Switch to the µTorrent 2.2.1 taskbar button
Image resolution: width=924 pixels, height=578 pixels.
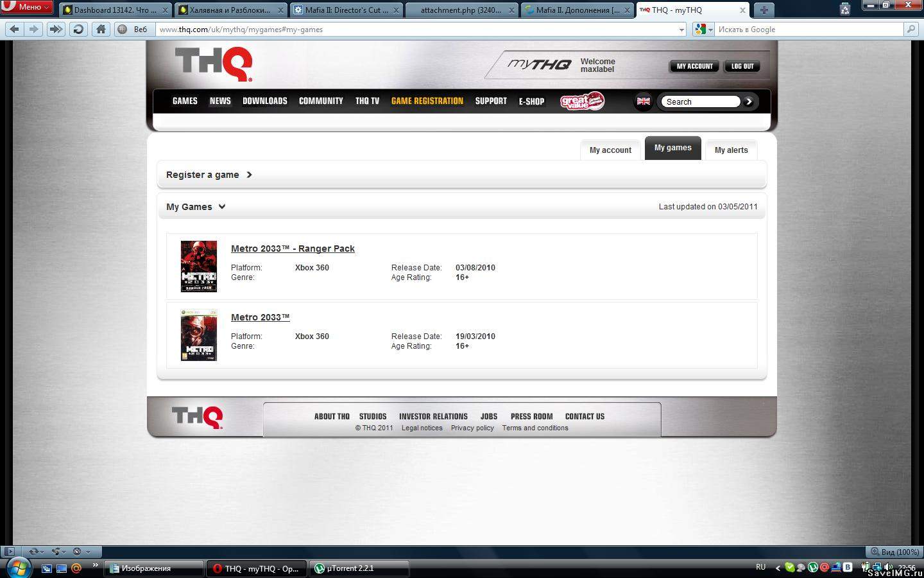(359, 568)
